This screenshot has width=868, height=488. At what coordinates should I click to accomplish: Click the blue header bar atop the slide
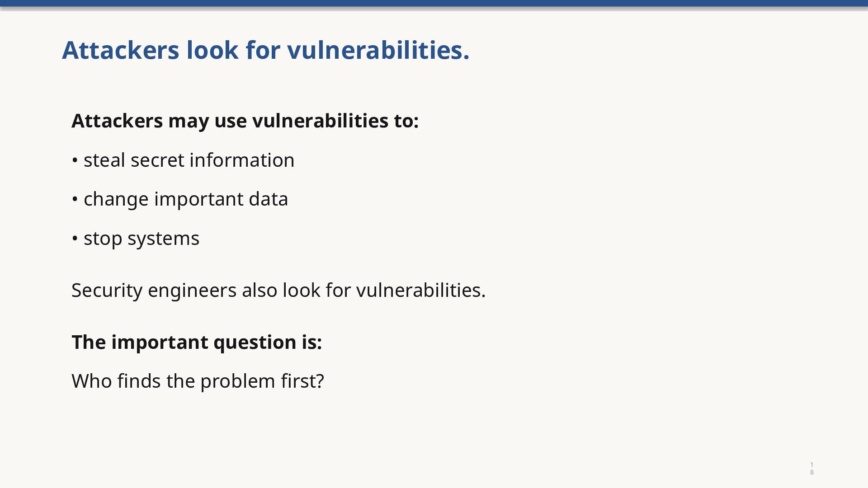click(x=434, y=3)
